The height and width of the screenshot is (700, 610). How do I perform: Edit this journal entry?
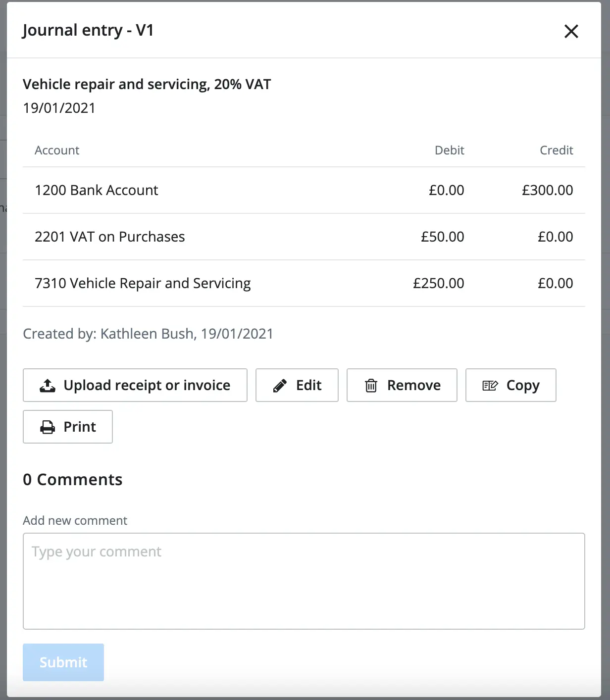(x=297, y=385)
